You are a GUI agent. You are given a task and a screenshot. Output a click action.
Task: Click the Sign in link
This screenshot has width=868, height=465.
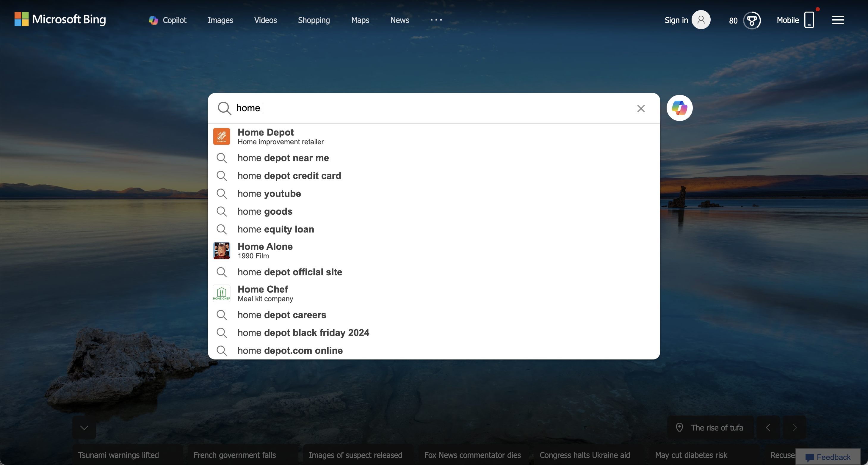(676, 20)
